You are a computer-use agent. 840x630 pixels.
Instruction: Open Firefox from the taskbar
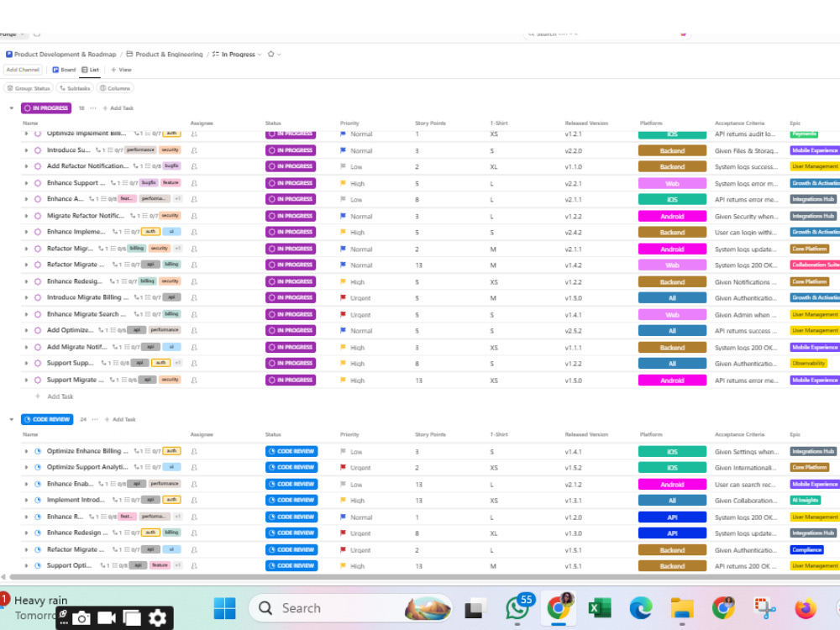point(806,608)
